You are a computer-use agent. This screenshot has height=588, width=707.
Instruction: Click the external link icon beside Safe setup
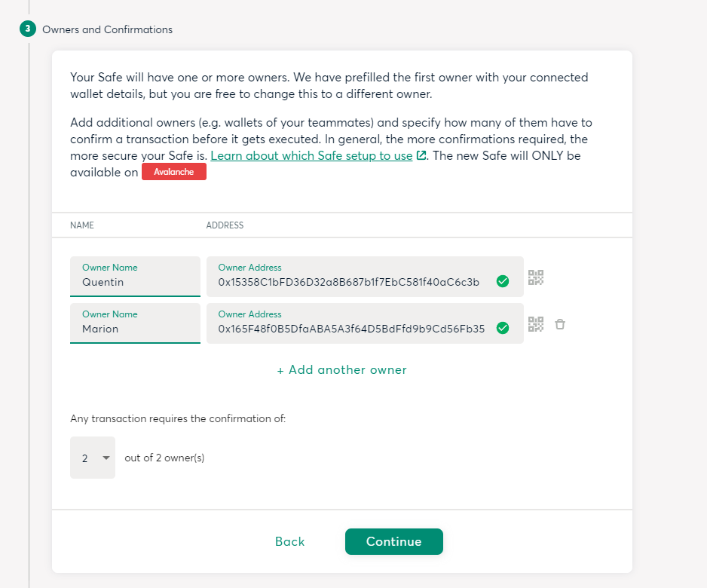[421, 155]
